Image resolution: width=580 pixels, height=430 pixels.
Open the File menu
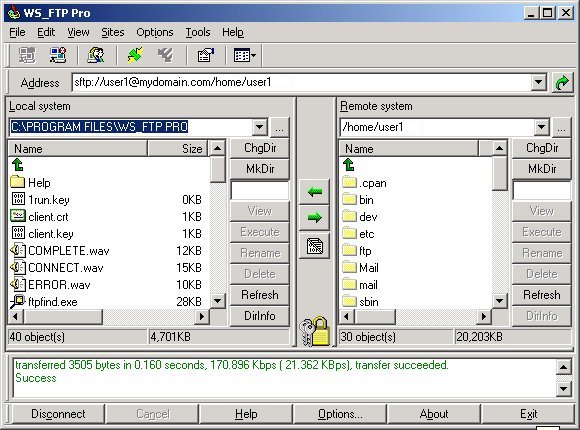click(x=17, y=33)
